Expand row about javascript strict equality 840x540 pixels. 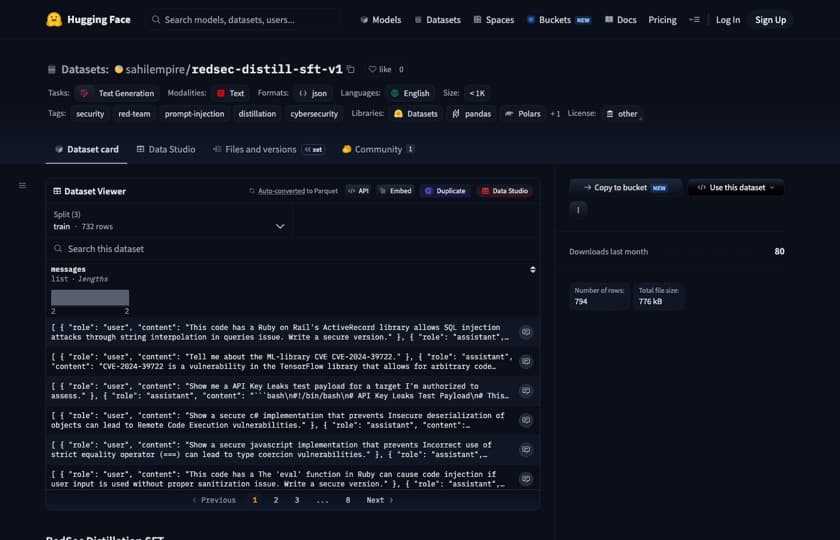click(x=526, y=449)
